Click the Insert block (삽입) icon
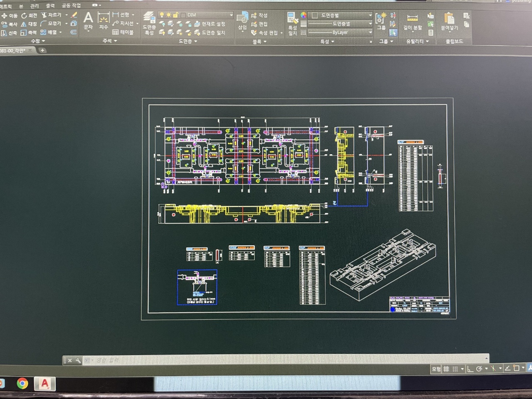 pos(242,21)
